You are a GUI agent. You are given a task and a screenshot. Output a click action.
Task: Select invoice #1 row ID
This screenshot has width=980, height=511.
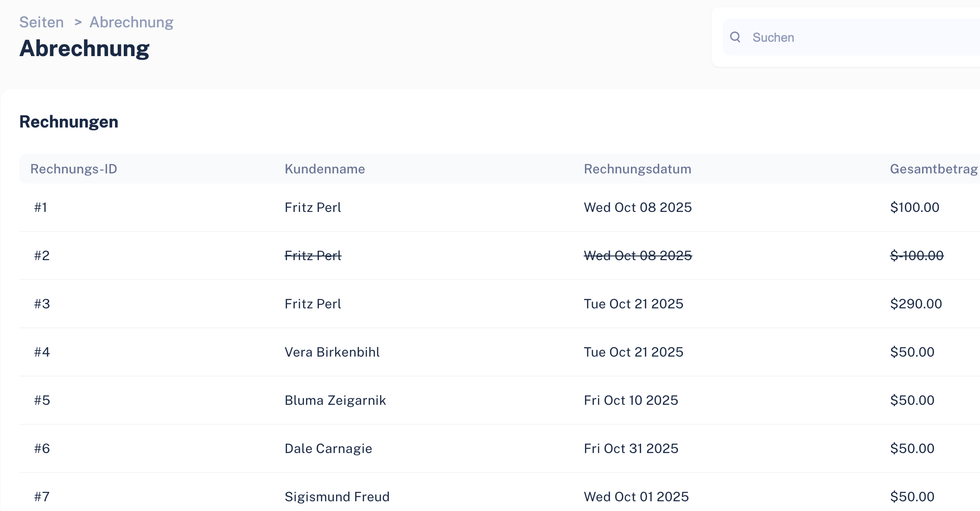(41, 207)
